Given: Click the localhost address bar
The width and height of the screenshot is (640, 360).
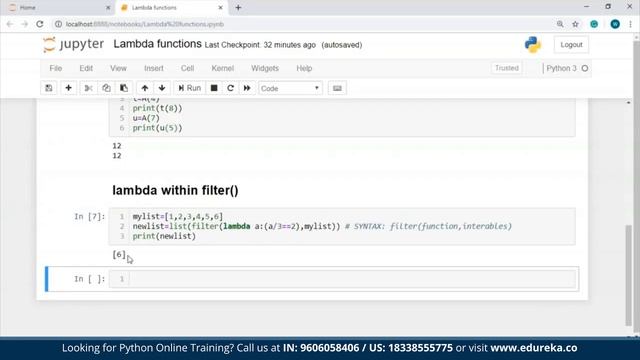Looking at the screenshot, I should pos(302,24).
